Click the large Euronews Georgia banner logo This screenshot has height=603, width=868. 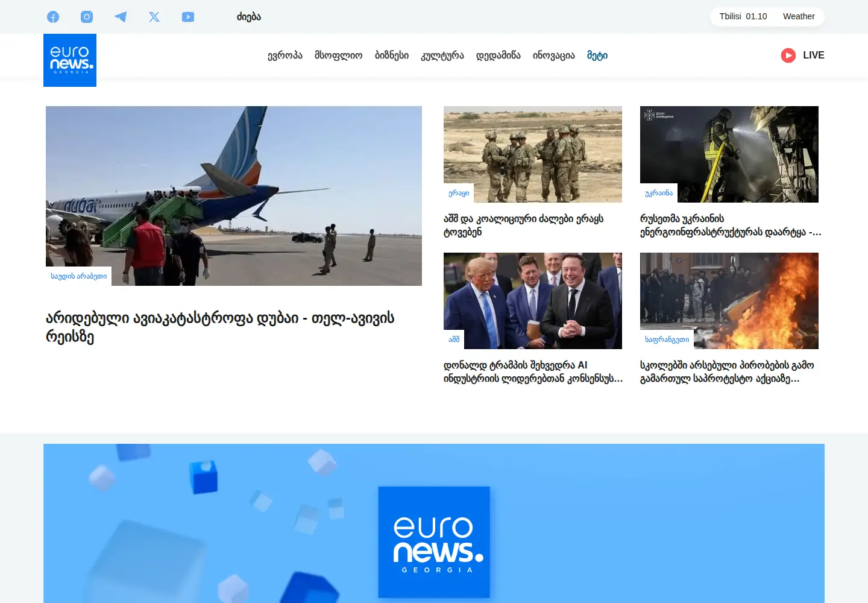[434, 542]
